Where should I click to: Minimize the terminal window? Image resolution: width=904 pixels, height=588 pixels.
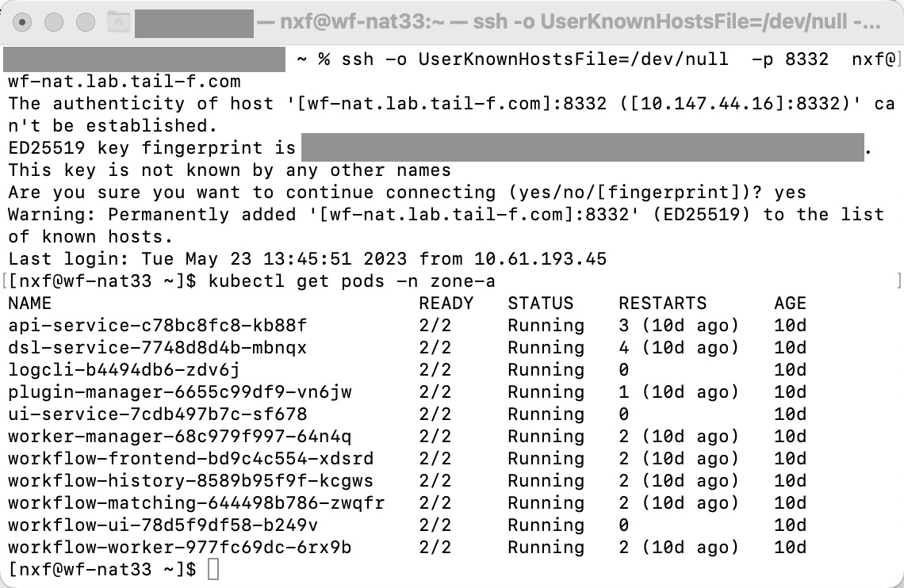[54, 22]
